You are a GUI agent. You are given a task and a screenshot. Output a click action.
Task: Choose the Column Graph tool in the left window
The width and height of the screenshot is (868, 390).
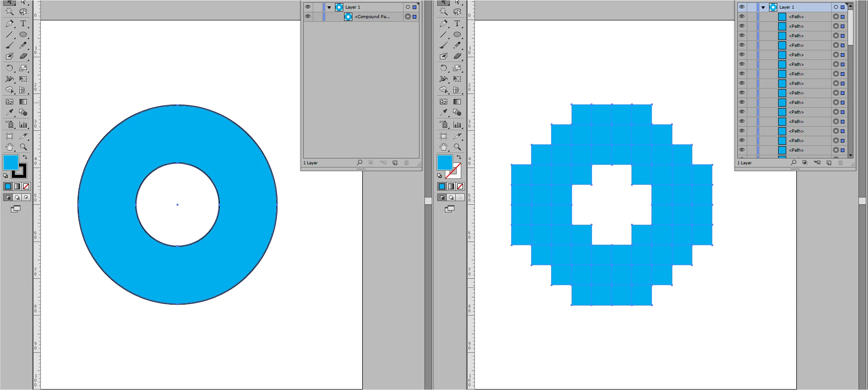[23, 124]
